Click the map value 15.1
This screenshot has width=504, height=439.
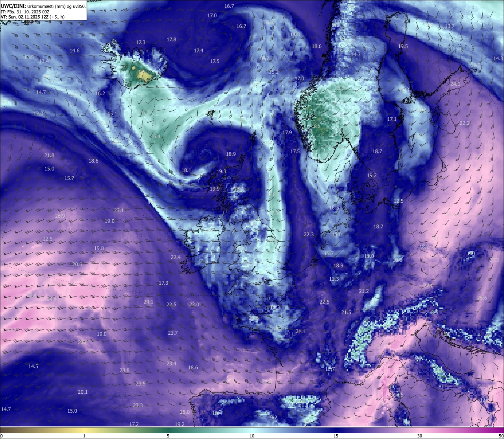[112, 113]
